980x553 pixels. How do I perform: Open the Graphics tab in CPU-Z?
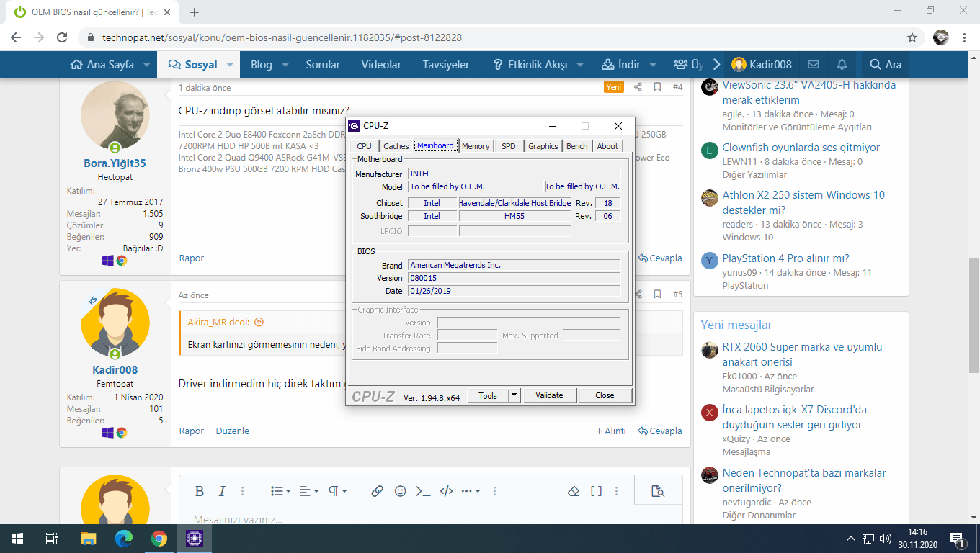point(543,146)
